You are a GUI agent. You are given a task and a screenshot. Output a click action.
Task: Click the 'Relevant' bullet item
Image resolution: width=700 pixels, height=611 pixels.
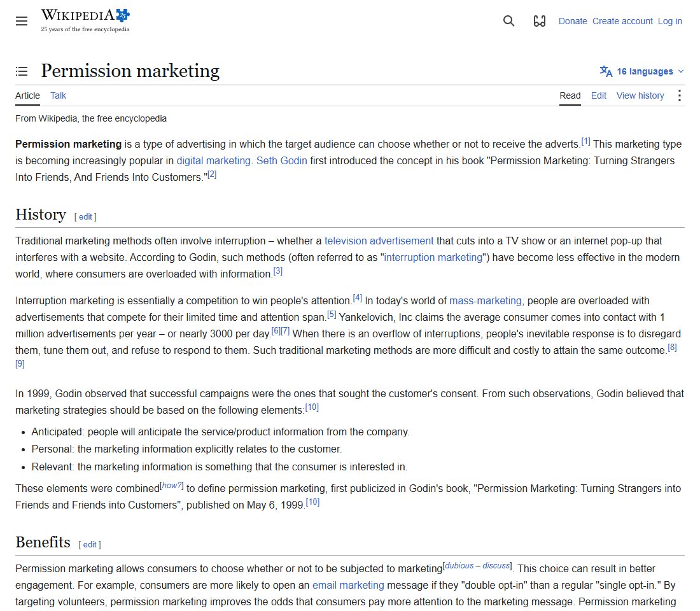pyautogui.click(x=219, y=467)
